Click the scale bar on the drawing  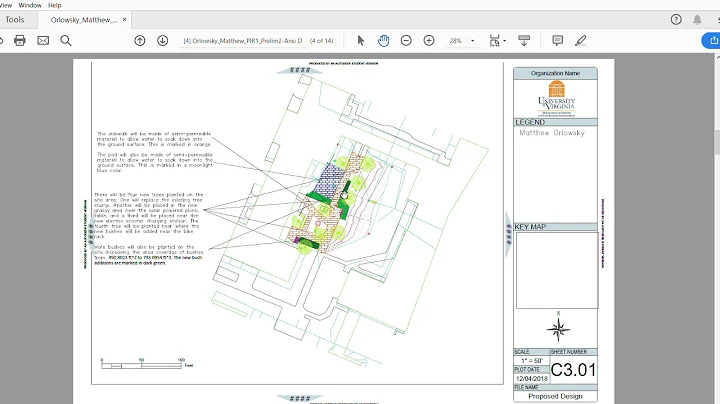141,365
